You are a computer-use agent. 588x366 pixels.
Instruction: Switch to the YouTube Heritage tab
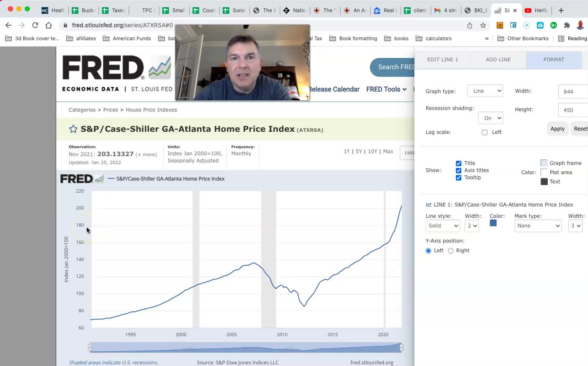click(536, 10)
